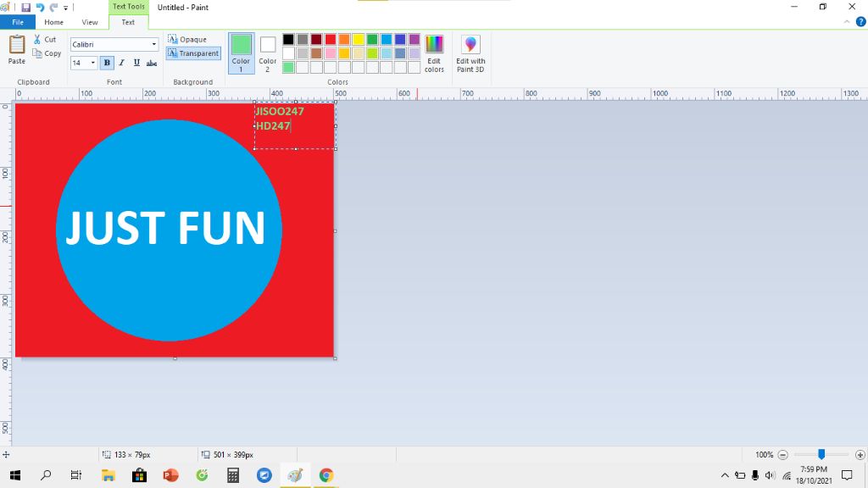Image resolution: width=868 pixels, height=488 pixels.
Task: Switch to the Home ribbon tab
Action: click(53, 22)
